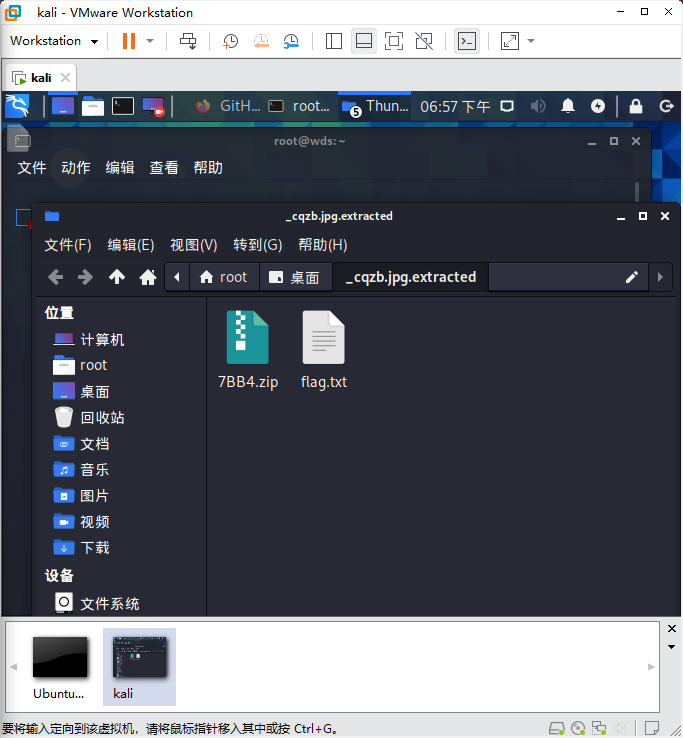The image size is (683, 738).
Task: Click the log out panel icon
Action: pos(667,106)
